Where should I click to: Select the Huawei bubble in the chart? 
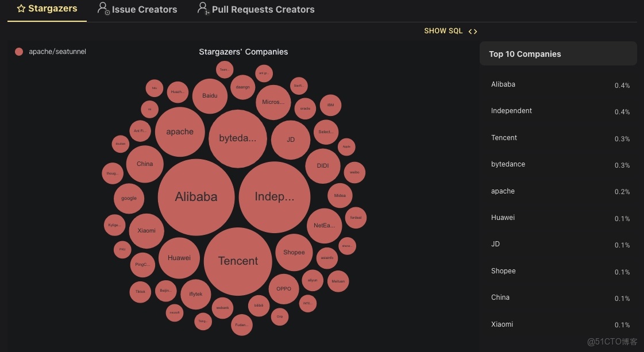pos(179,258)
